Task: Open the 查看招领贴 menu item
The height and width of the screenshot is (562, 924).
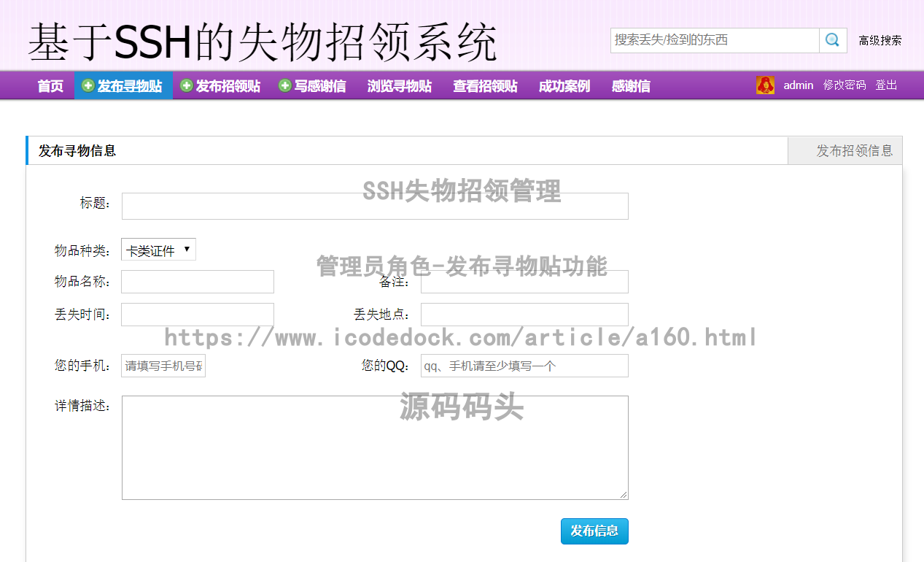Action: [484, 85]
